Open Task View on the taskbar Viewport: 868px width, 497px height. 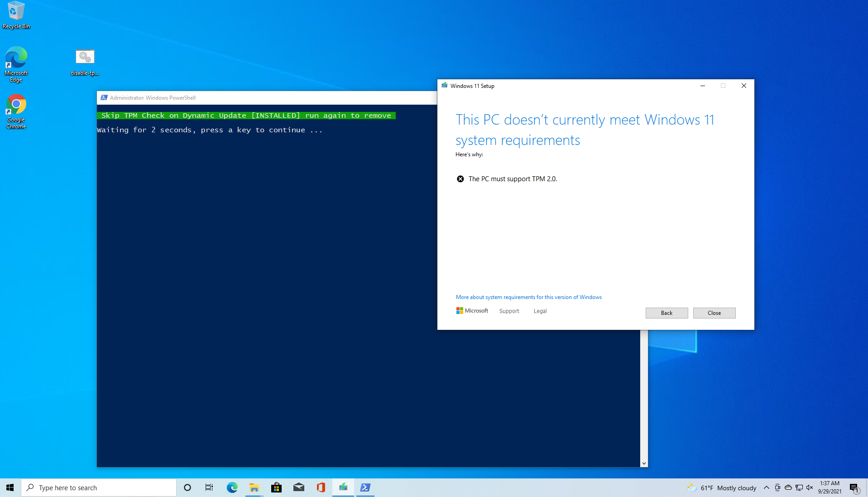tap(209, 487)
